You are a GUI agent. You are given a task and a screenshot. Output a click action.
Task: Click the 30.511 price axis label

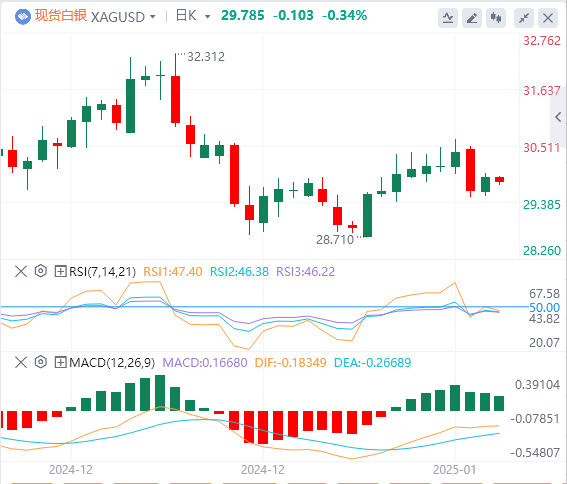(x=542, y=148)
